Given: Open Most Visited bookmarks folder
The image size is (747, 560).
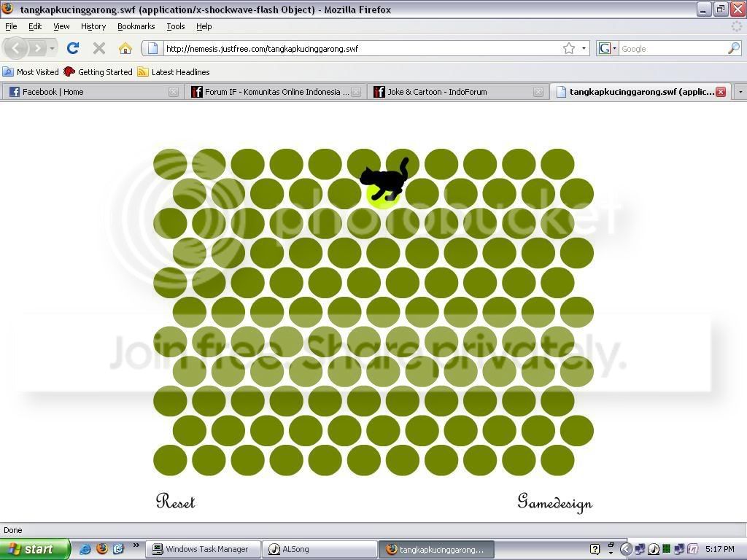Looking at the screenshot, I should (31, 72).
